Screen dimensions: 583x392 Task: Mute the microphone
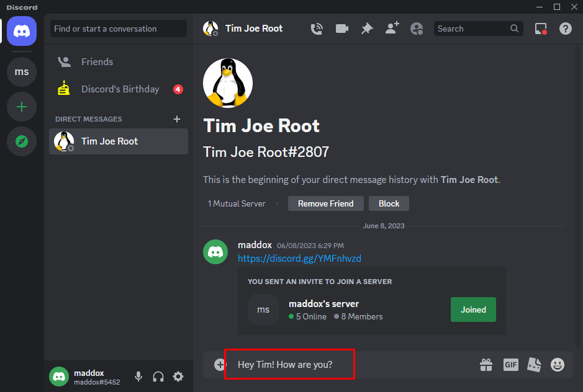[x=138, y=376]
